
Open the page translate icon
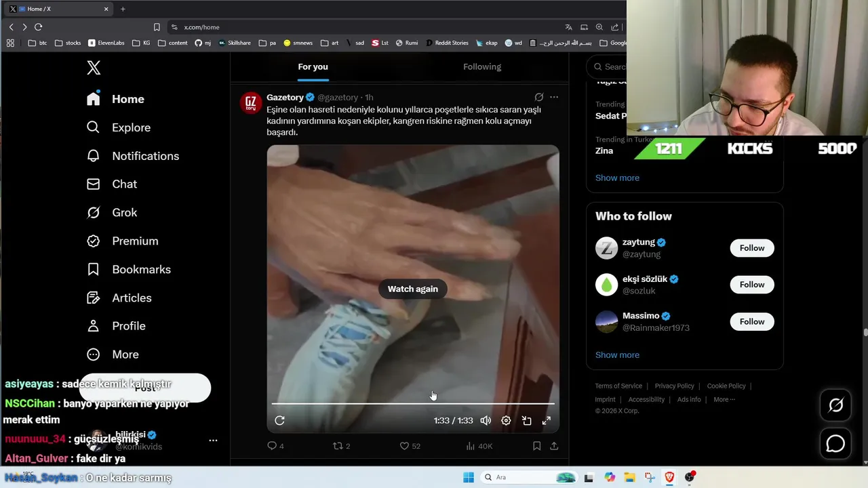568,27
